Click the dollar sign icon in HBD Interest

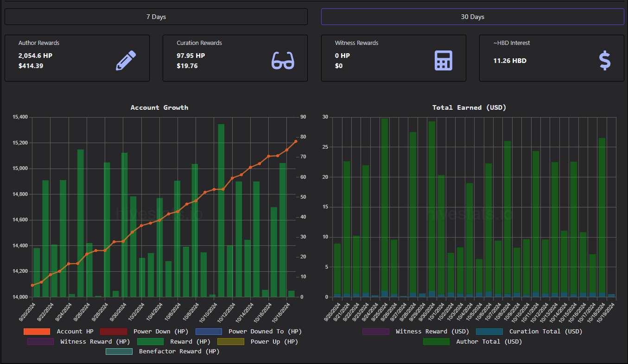pyautogui.click(x=604, y=61)
